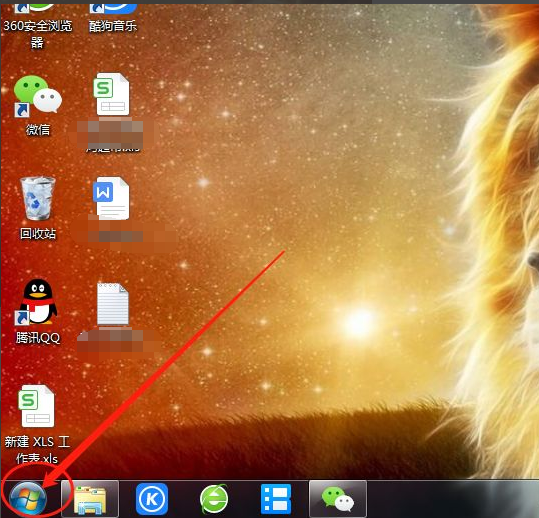Open the green 360 browser taskbar icon

214,499
